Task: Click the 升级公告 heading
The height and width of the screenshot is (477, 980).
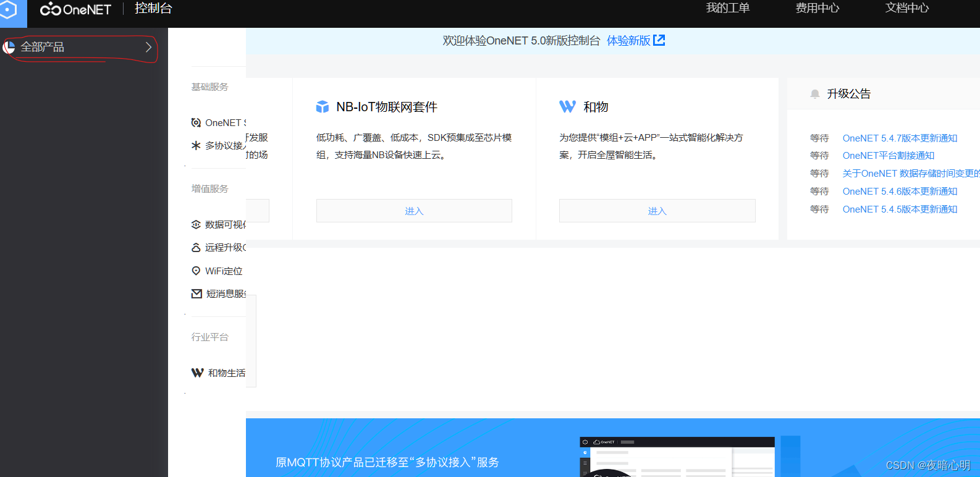Action: pyautogui.click(x=849, y=94)
